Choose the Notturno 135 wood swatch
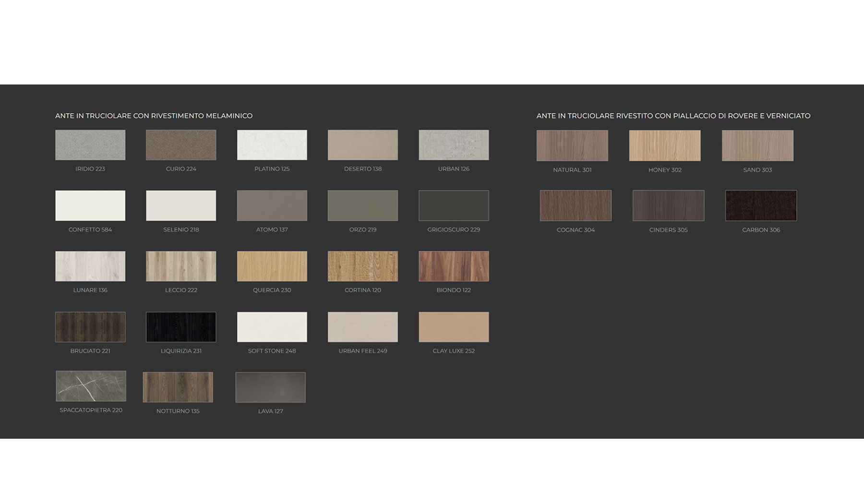Image resolution: width=864 pixels, height=504 pixels. [x=178, y=387]
